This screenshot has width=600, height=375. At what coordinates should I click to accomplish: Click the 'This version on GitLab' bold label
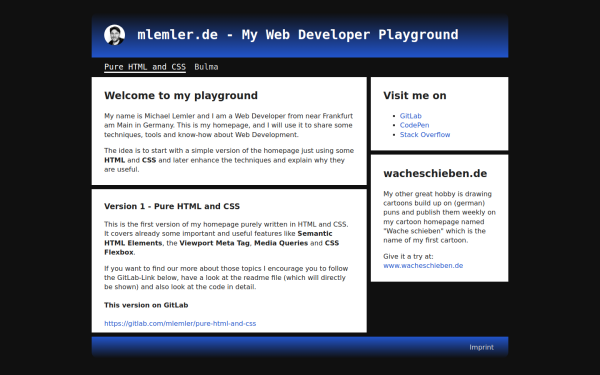pos(146,305)
